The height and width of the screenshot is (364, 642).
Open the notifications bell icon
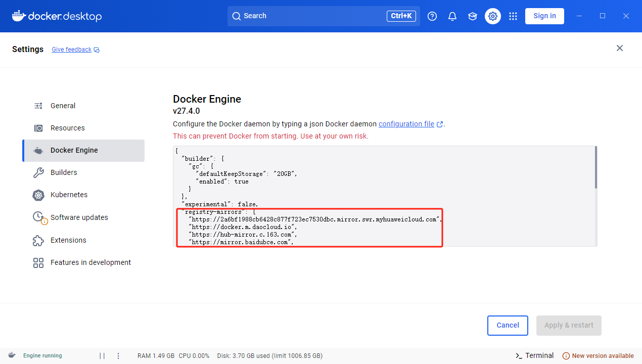(x=452, y=16)
